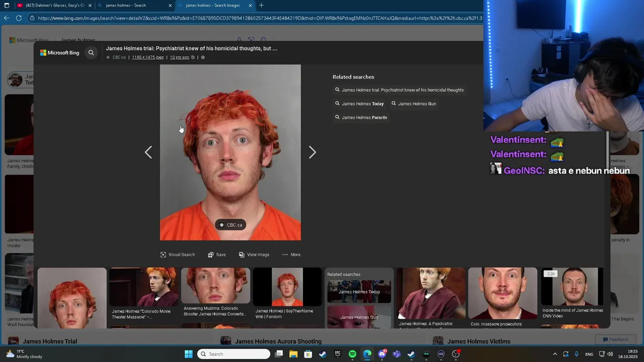Close the Dahmer's Glasses YouTube tab

pos(90,6)
